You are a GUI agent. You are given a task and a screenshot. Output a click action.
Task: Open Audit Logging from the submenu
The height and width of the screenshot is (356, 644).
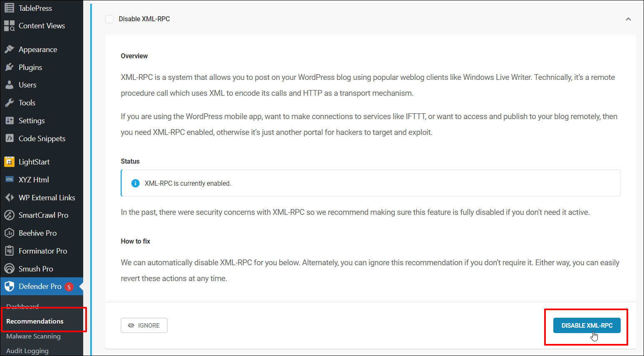pyautogui.click(x=27, y=350)
